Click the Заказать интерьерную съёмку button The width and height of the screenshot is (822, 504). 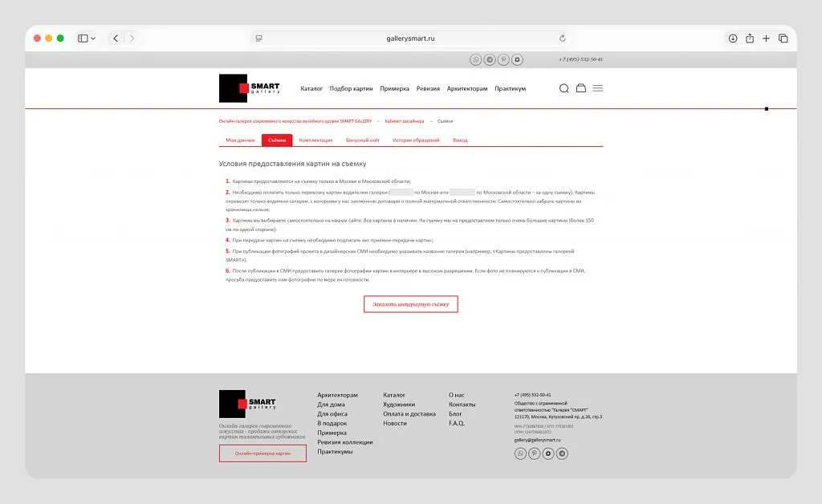point(411,304)
